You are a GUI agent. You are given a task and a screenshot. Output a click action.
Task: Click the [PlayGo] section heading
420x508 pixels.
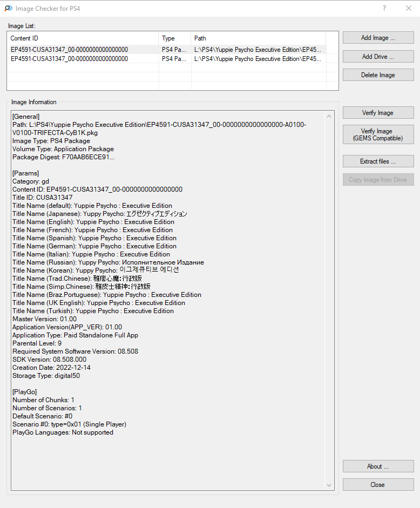(25, 392)
